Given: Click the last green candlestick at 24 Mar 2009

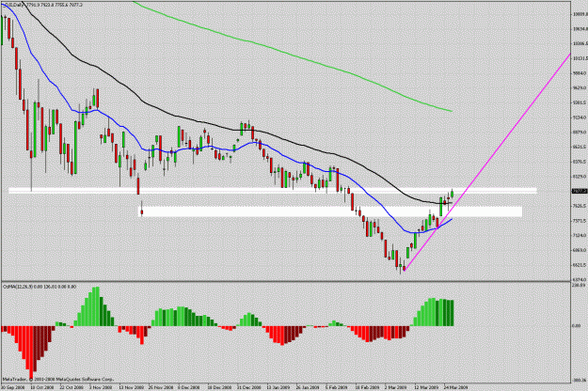Looking at the screenshot, I should coord(453,194).
